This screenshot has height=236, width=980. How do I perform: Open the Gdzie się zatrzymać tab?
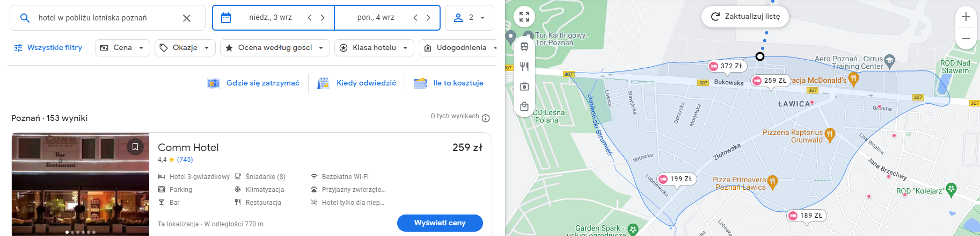254,83
